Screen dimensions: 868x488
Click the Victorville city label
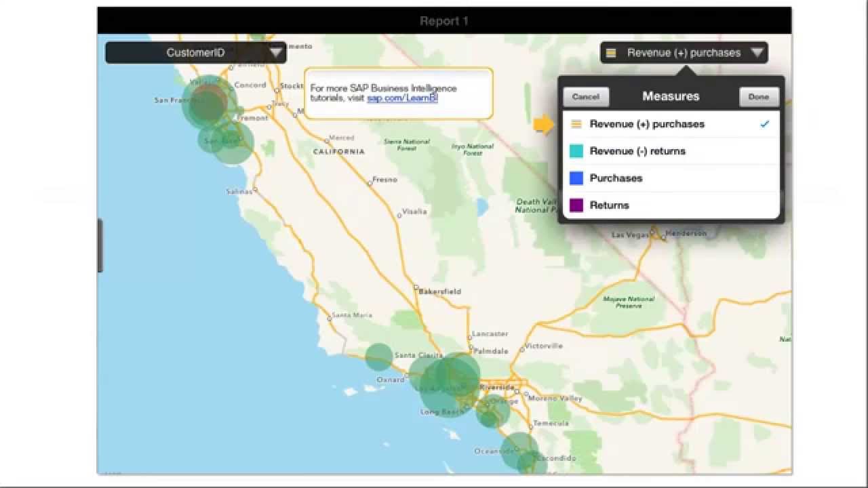[x=544, y=346]
